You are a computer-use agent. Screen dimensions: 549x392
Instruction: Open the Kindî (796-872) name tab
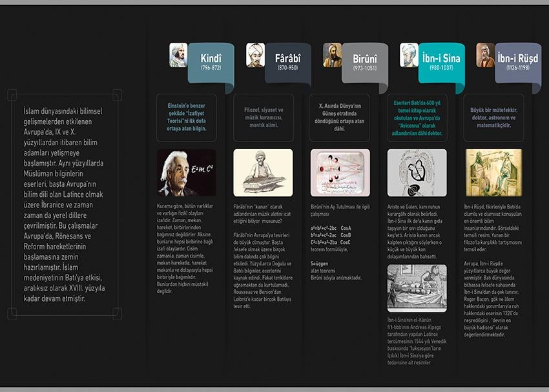(x=211, y=63)
